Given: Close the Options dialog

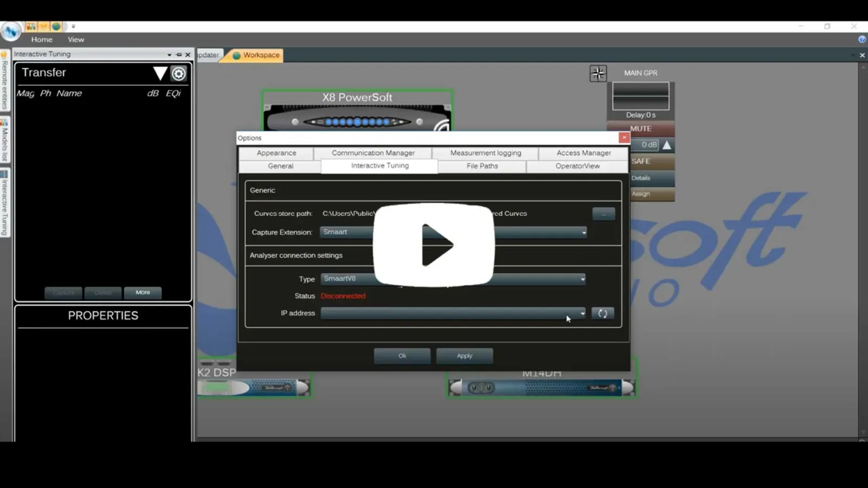Looking at the screenshot, I should (624, 138).
